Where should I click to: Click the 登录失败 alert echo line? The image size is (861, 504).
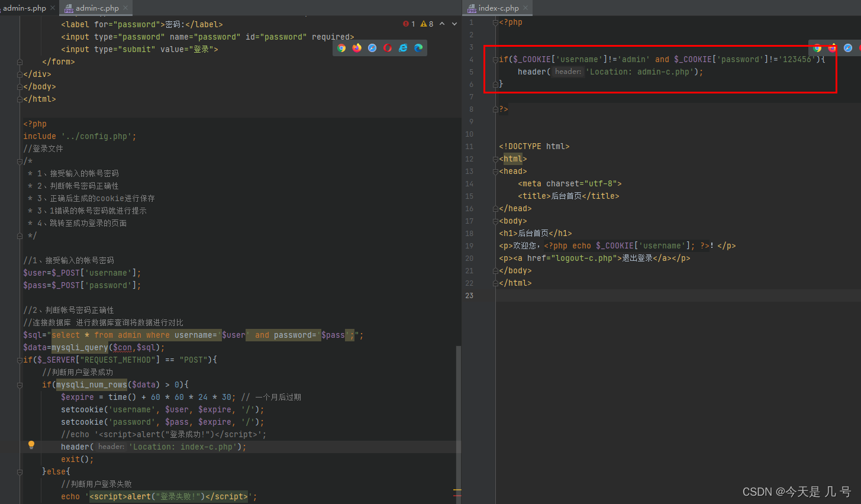[159, 497]
